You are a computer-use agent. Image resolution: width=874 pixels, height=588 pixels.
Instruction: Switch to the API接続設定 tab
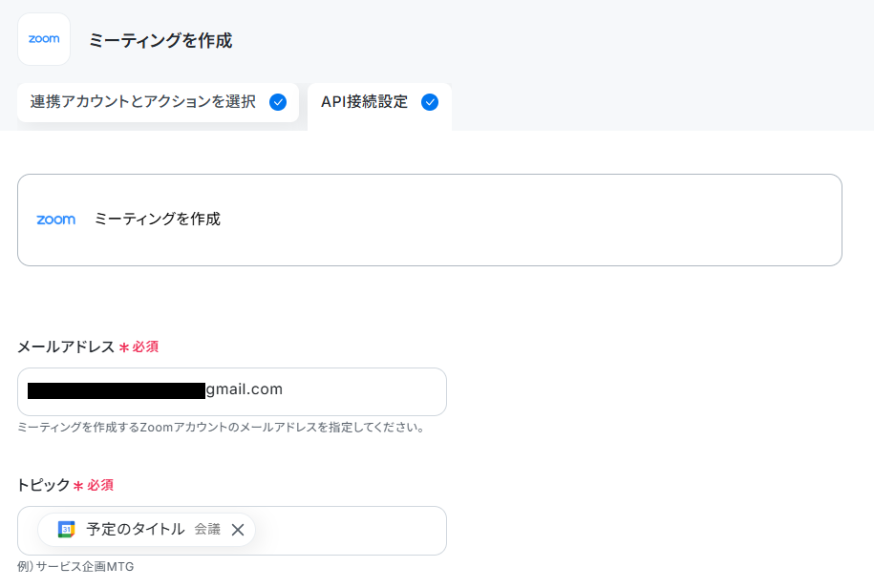(x=379, y=106)
